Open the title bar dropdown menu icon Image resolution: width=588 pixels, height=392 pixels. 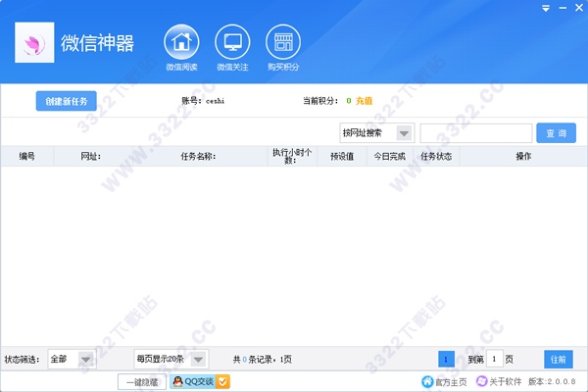[x=546, y=8]
